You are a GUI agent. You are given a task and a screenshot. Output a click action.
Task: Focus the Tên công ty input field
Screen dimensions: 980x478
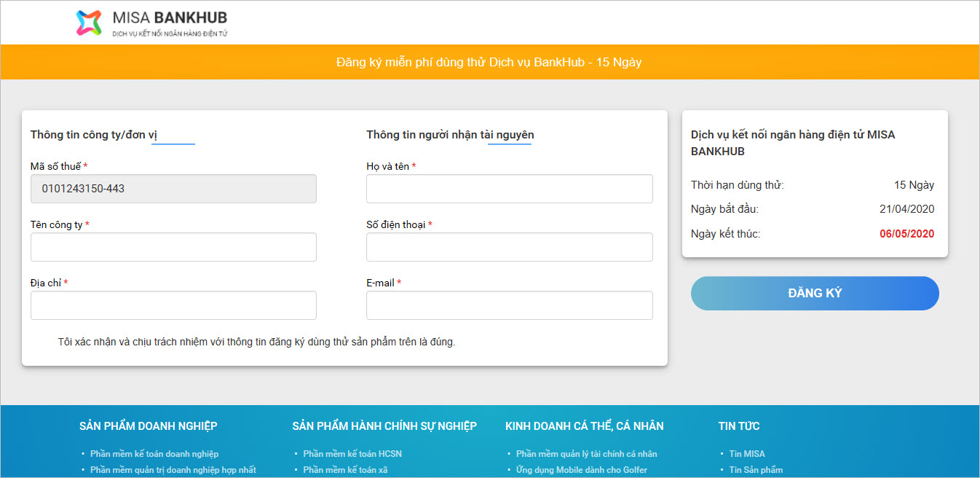173,247
